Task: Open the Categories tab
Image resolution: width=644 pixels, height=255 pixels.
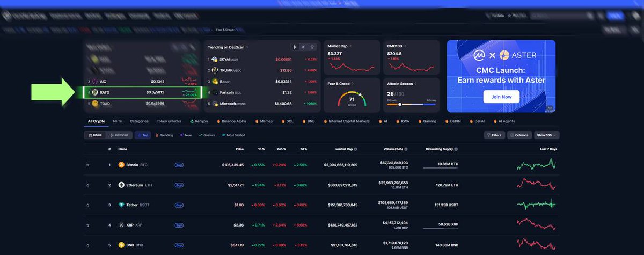Action: tap(139, 121)
